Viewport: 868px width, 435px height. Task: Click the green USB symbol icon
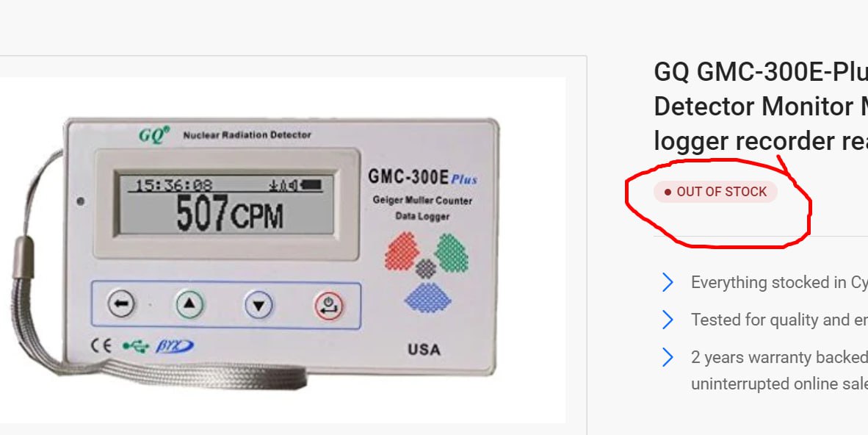click(x=136, y=346)
